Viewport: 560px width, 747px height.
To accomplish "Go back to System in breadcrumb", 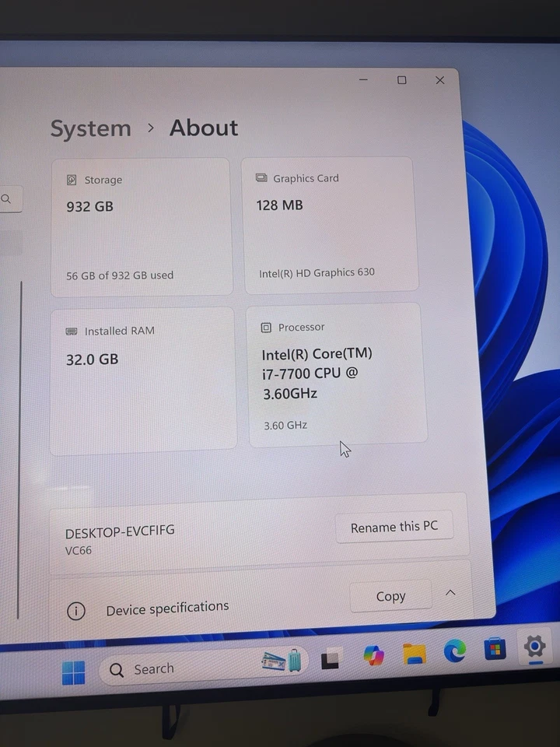I will [90, 128].
